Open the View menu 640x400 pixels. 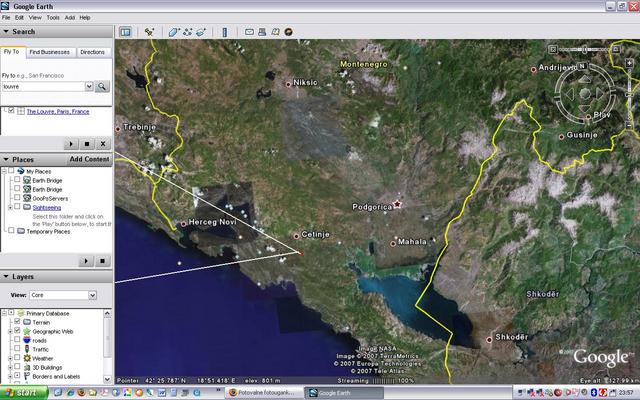[35, 18]
